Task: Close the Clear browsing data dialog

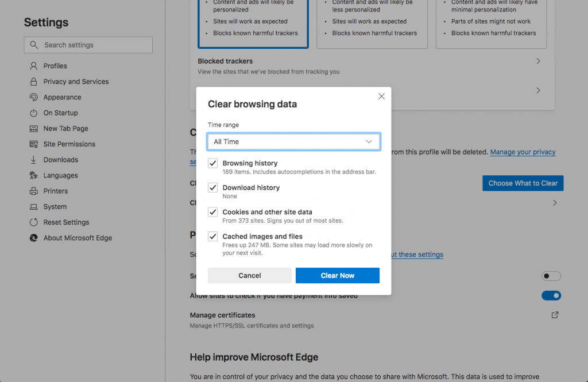Action: point(381,97)
